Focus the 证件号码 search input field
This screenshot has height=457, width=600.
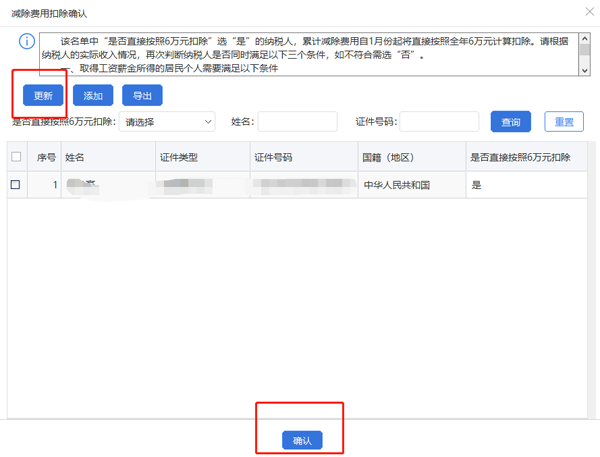point(438,122)
